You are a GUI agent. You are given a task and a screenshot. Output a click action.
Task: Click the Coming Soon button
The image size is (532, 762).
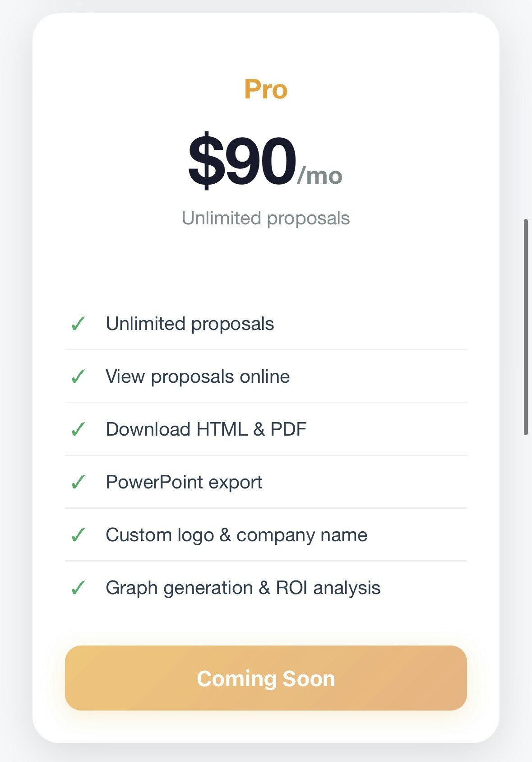click(266, 678)
